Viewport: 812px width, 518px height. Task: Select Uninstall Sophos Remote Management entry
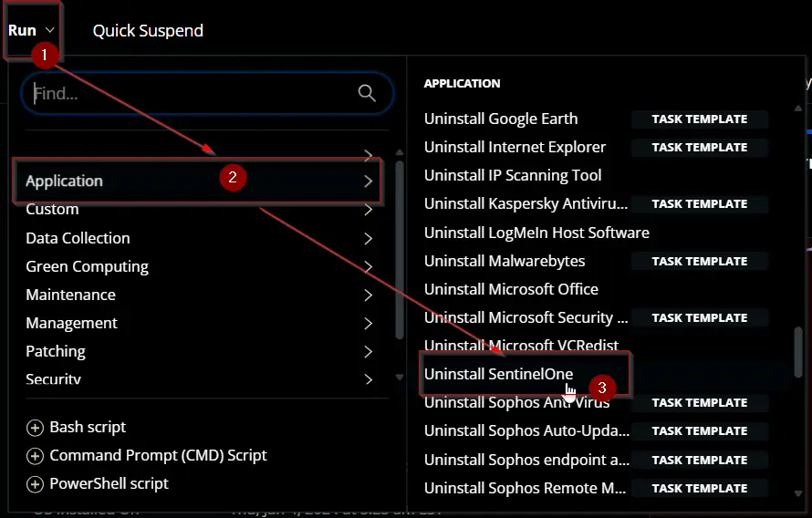526,488
